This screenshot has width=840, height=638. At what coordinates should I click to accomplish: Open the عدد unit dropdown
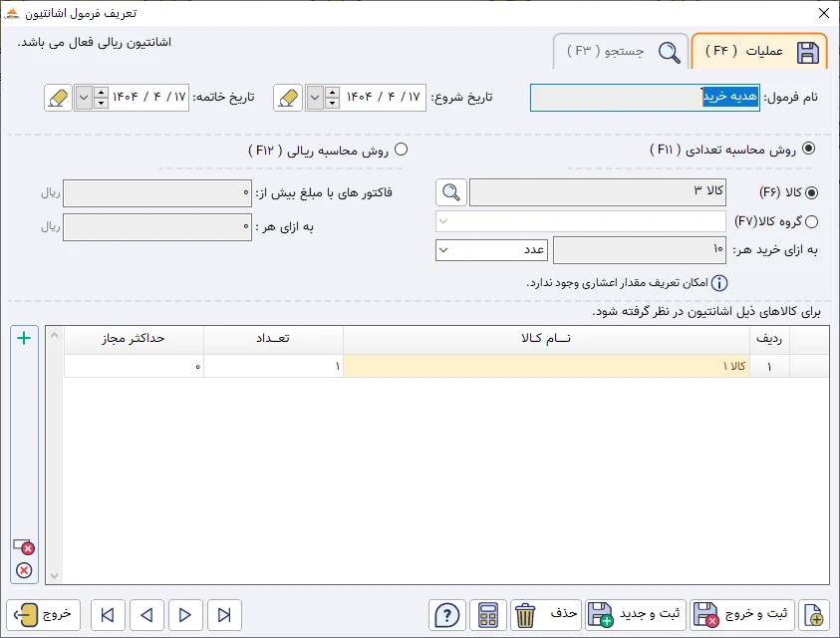[441, 249]
